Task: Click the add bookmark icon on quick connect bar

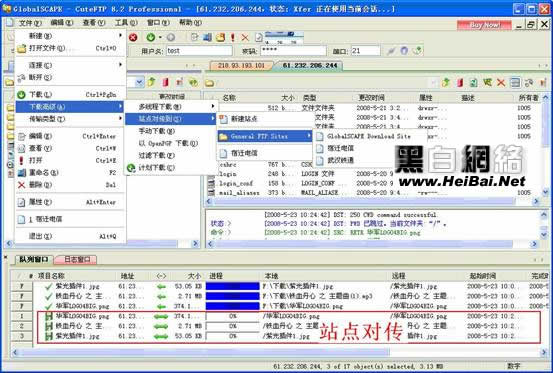Action: 418,51
